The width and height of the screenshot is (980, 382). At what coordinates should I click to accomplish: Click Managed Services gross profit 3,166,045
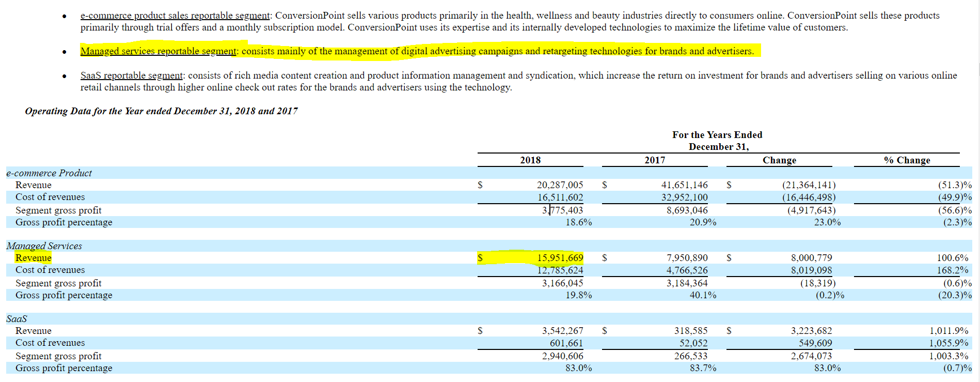[x=562, y=283]
